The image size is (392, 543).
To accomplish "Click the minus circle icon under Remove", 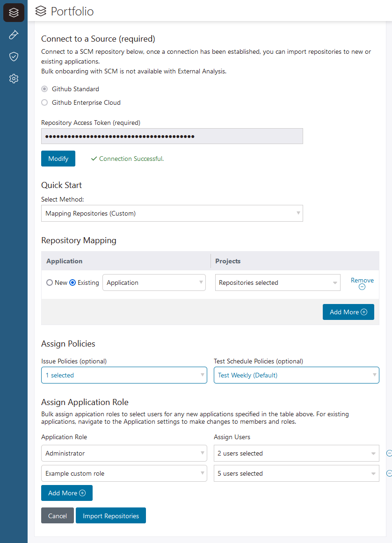I will [x=362, y=287].
